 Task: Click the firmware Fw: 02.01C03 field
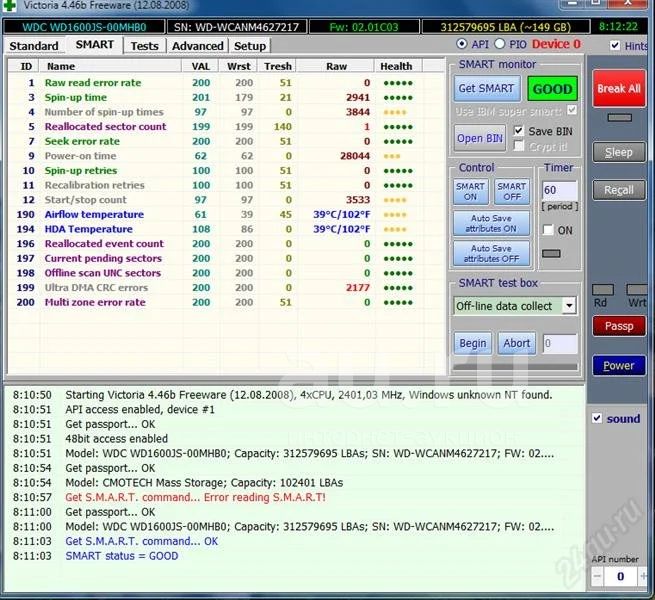click(x=364, y=27)
